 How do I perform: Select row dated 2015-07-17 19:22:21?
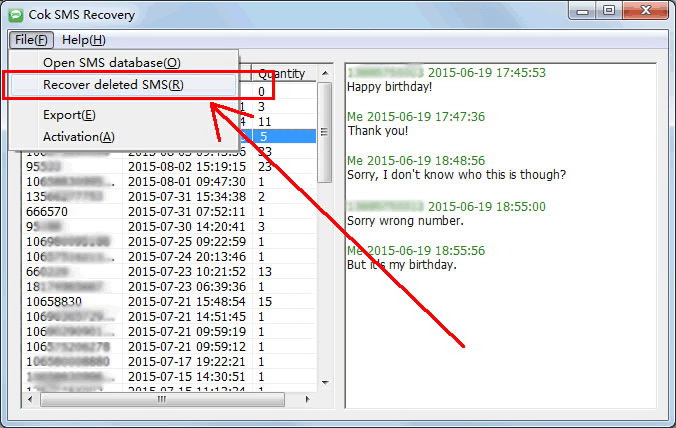(x=170, y=362)
